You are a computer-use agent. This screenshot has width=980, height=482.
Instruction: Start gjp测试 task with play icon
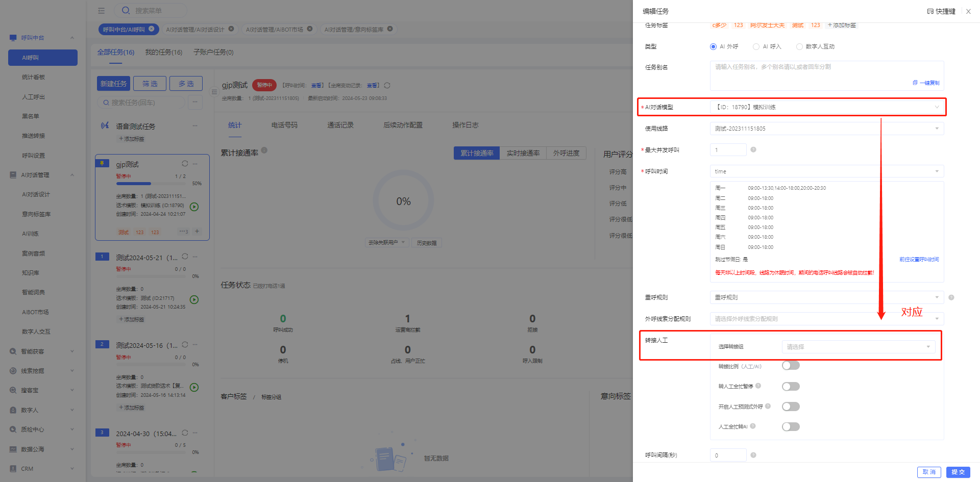[x=194, y=207]
